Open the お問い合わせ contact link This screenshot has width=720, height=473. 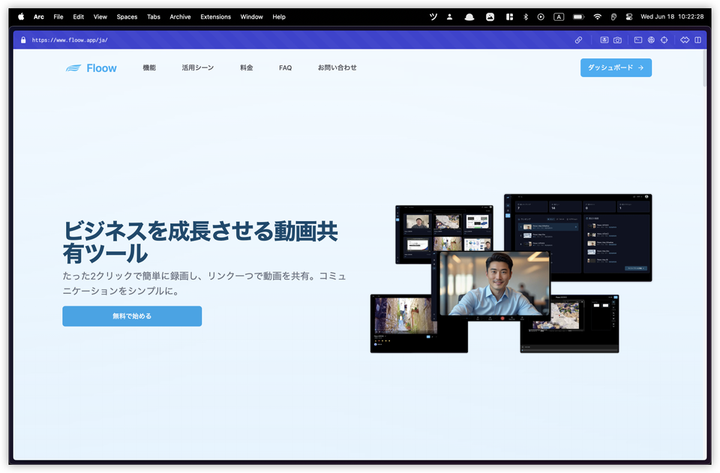point(337,68)
